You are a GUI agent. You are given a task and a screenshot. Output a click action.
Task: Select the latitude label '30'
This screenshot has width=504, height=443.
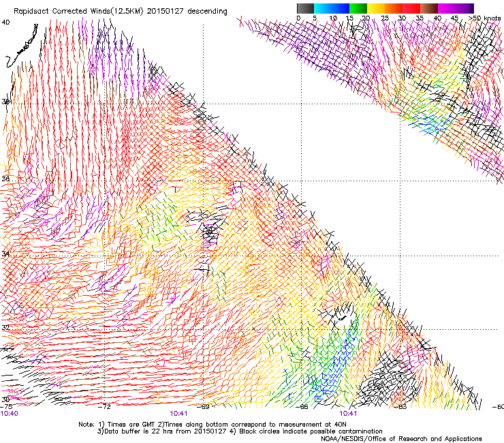[x=5, y=399]
